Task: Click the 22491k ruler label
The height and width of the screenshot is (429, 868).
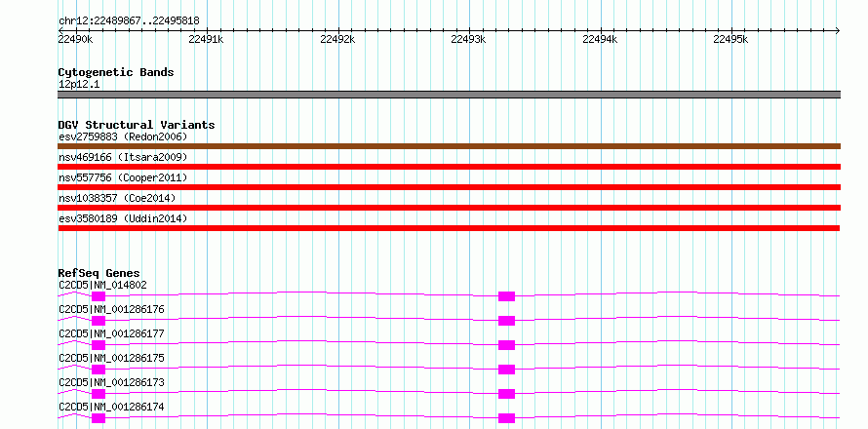Action: [x=206, y=39]
